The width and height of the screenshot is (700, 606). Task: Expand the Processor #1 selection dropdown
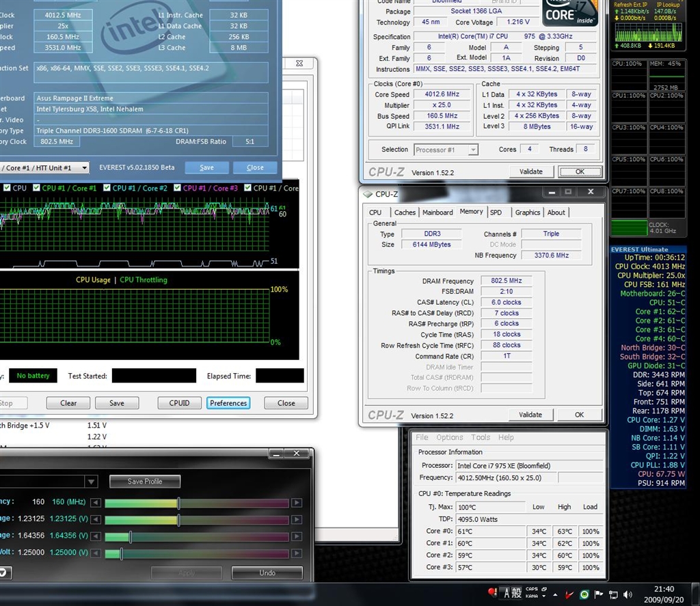472,150
